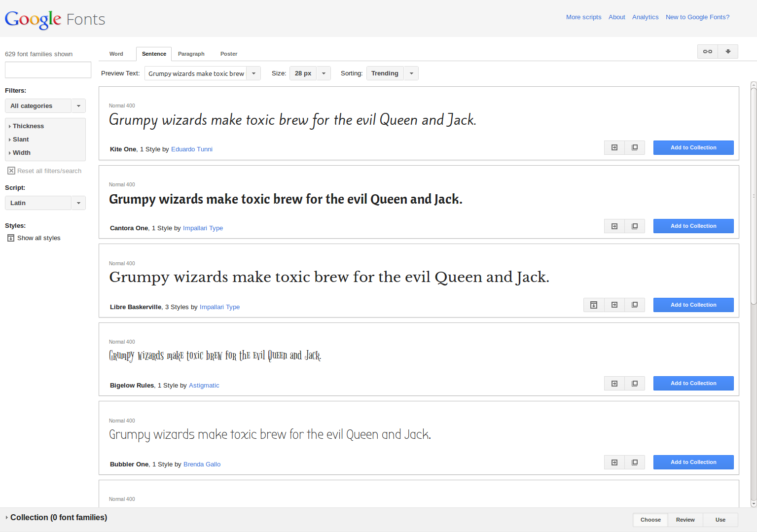Viewport: 757px width, 532px height.
Task: Open Kite One quick-use arrow icon
Action: pos(614,147)
